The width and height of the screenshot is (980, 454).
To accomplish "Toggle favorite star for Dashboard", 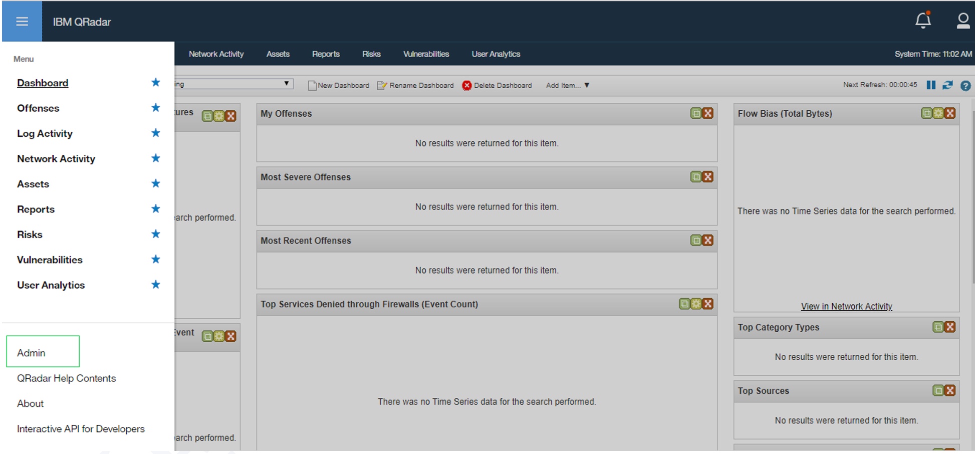I will point(155,83).
